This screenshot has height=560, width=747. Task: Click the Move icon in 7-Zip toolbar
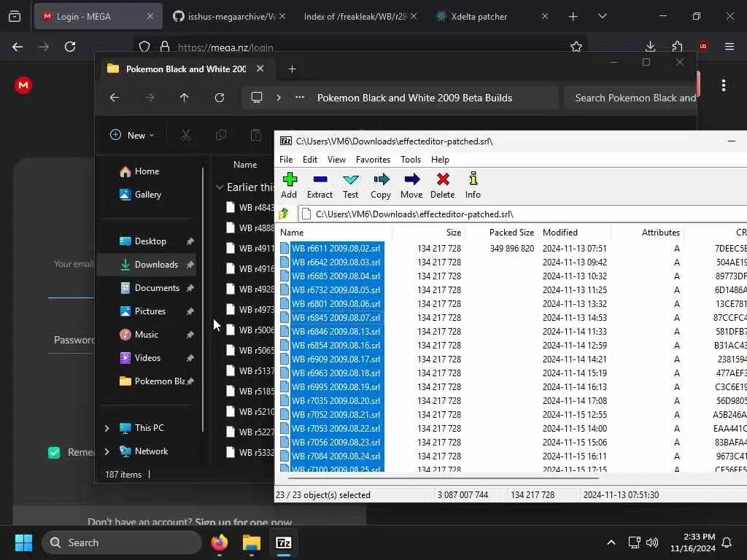(411, 179)
